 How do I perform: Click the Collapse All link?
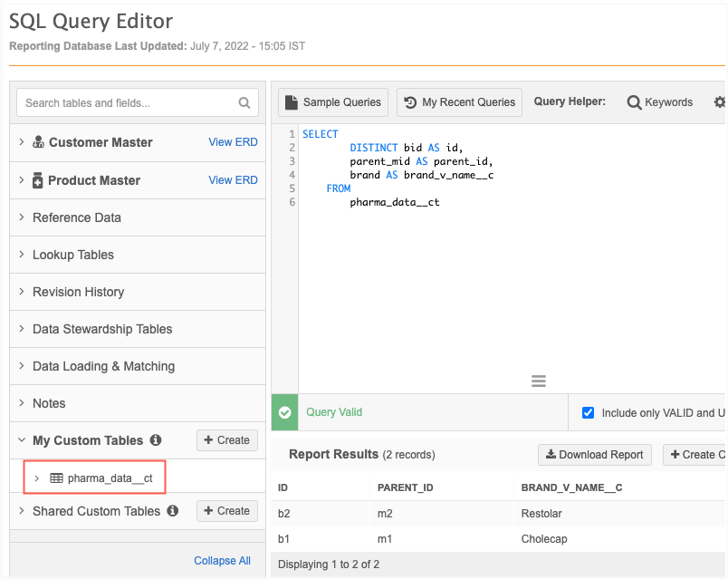222,561
